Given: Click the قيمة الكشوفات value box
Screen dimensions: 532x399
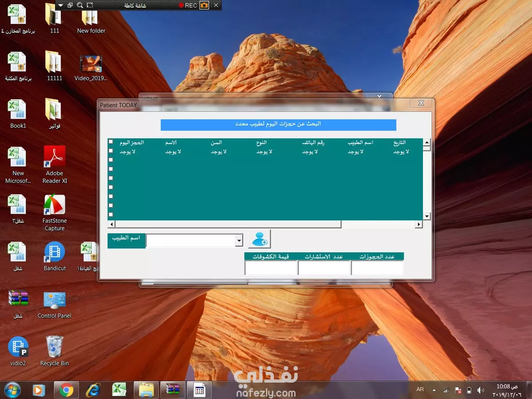Looking at the screenshot, I should pyautogui.click(x=271, y=268).
